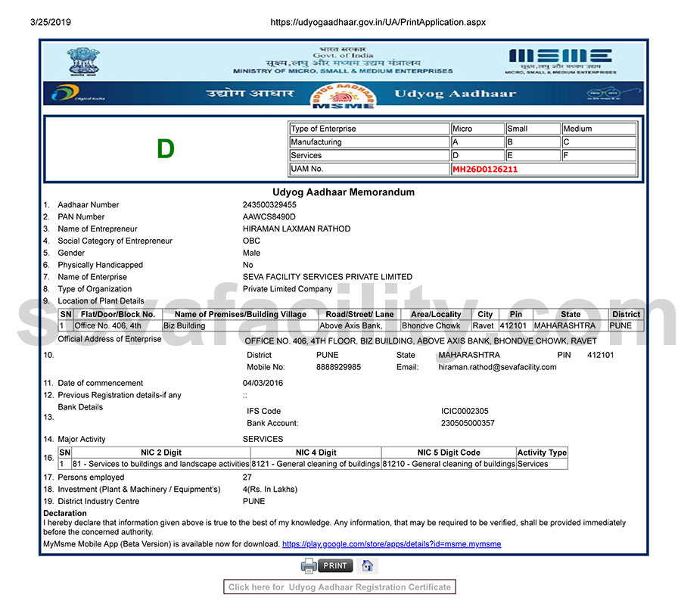The height and width of the screenshot is (616, 681).
Task: Select the bank account number 230505000357
Action: coord(468,423)
